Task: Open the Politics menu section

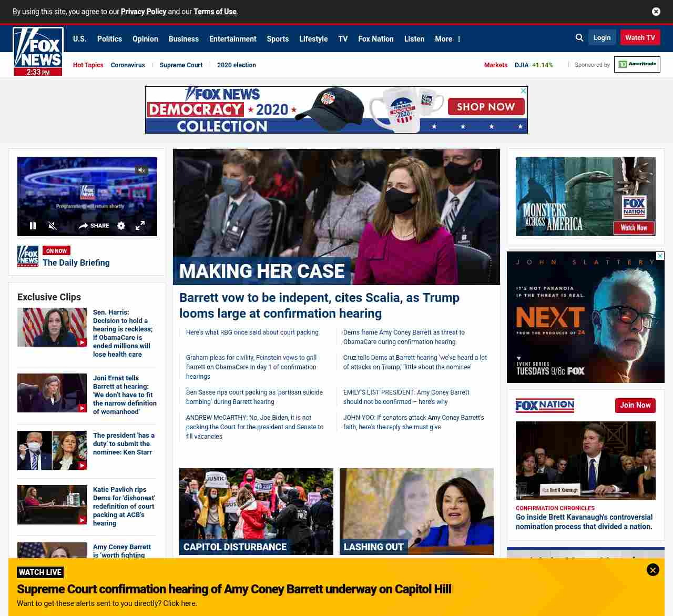Action: [109, 39]
